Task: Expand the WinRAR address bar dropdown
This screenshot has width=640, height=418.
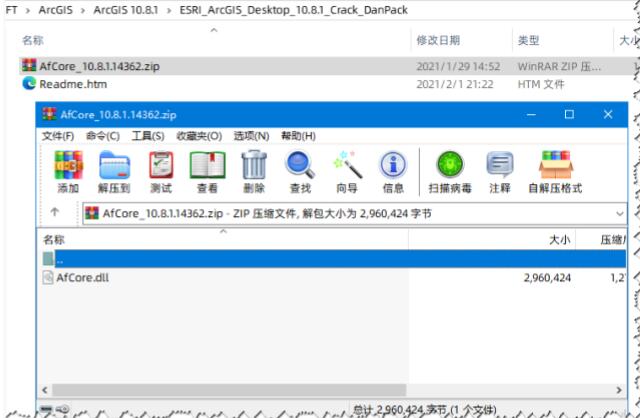Action: (x=620, y=213)
